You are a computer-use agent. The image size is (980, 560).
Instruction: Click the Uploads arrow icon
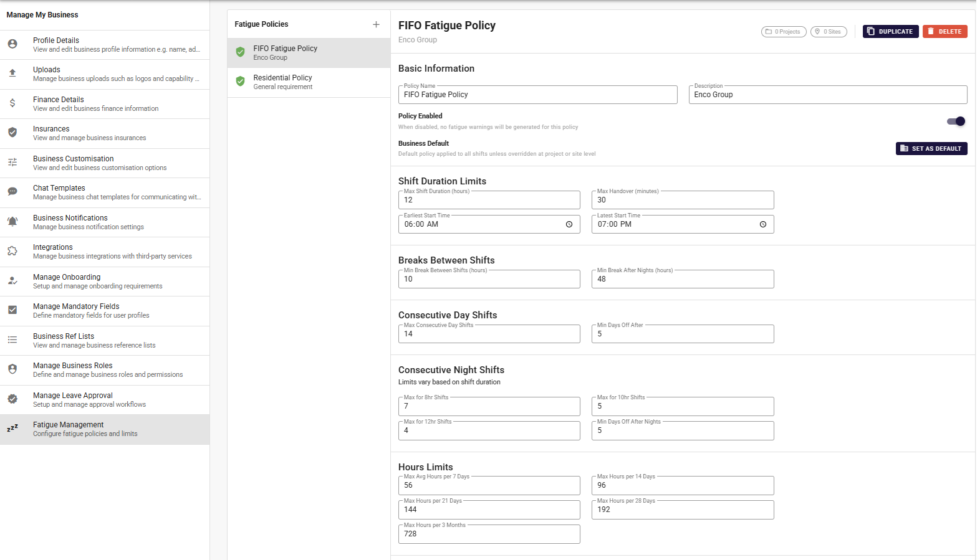click(12, 73)
